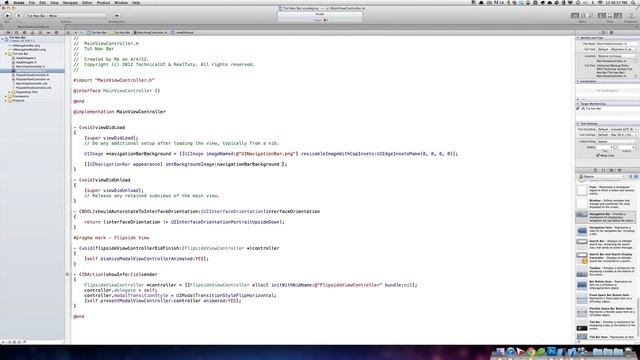The image size is (640, 360).
Task: Click the Stop button in Xcode toolbar
Action: click(19, 16)
